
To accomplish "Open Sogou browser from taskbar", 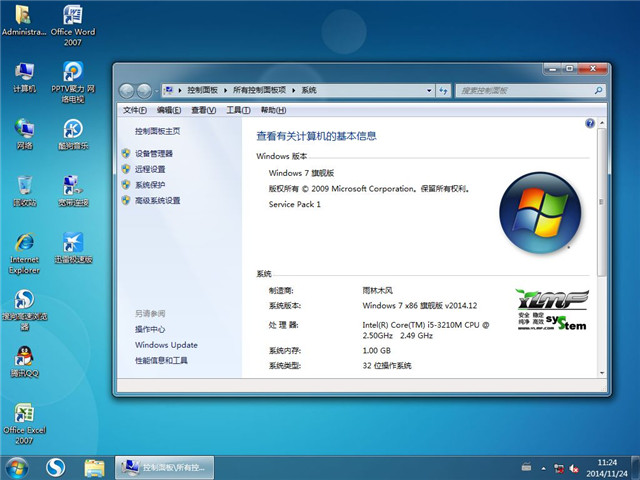I will click(56, 468).
